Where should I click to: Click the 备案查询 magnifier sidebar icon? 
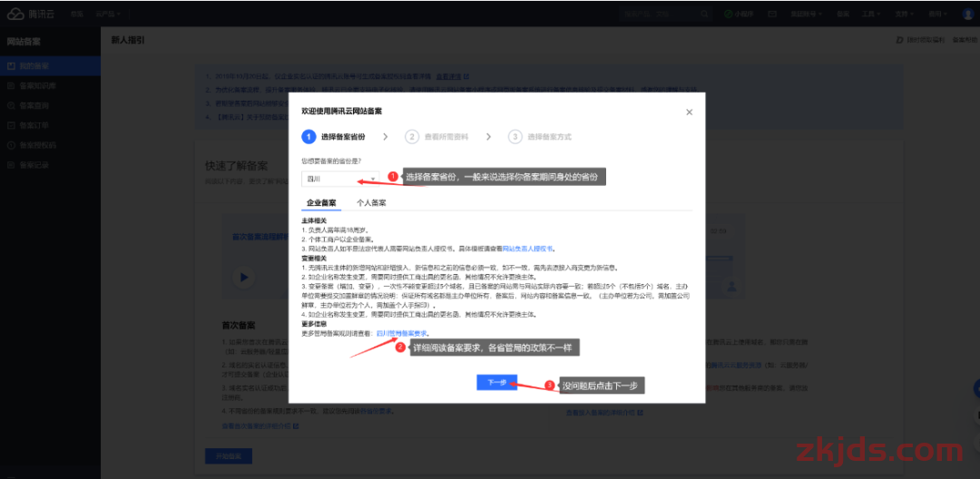(x=11, y=105)
